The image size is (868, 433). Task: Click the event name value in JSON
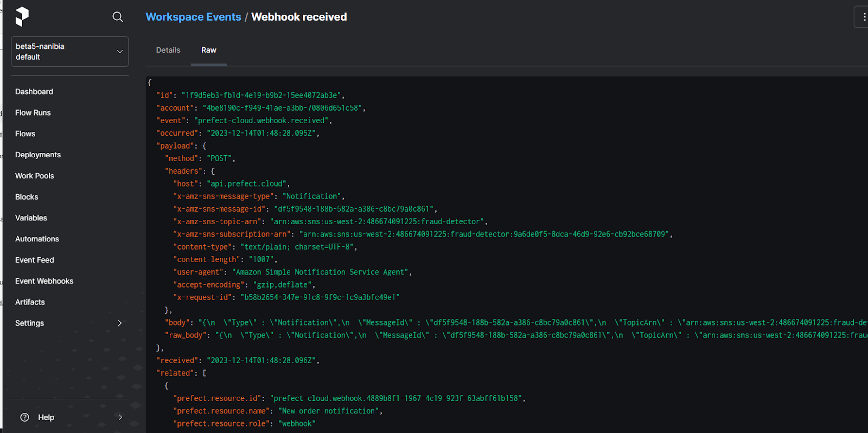(x=263, y=120)
